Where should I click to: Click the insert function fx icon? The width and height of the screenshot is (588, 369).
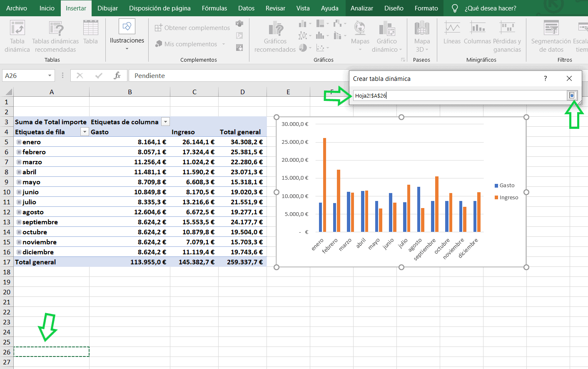coord(117,75)
